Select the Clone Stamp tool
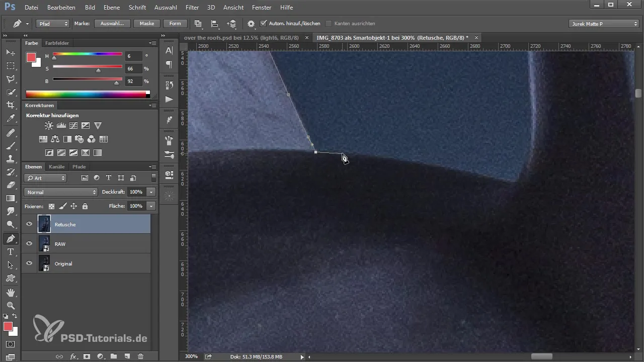Screen dimensions: 644x362 coord(10,159)
